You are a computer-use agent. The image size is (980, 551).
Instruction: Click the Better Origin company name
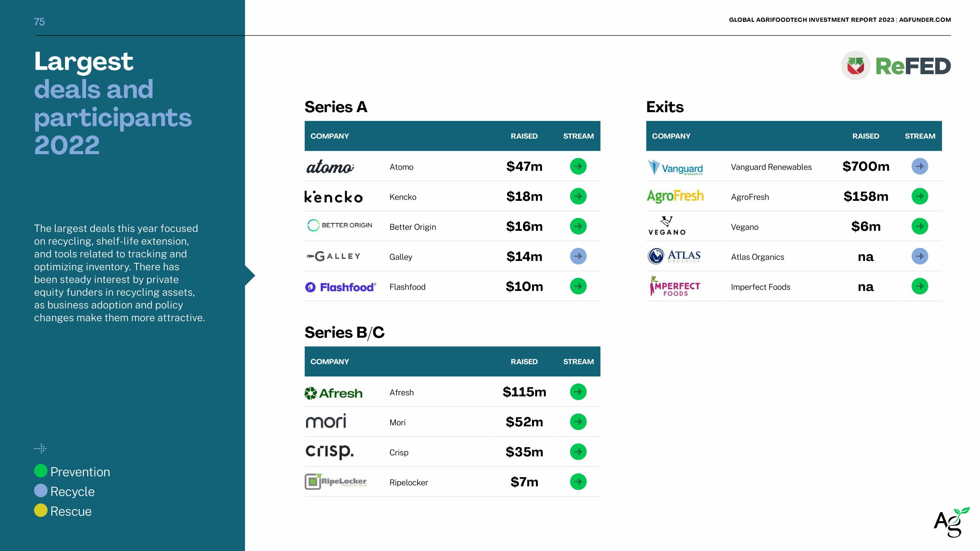tap(413, 227)
